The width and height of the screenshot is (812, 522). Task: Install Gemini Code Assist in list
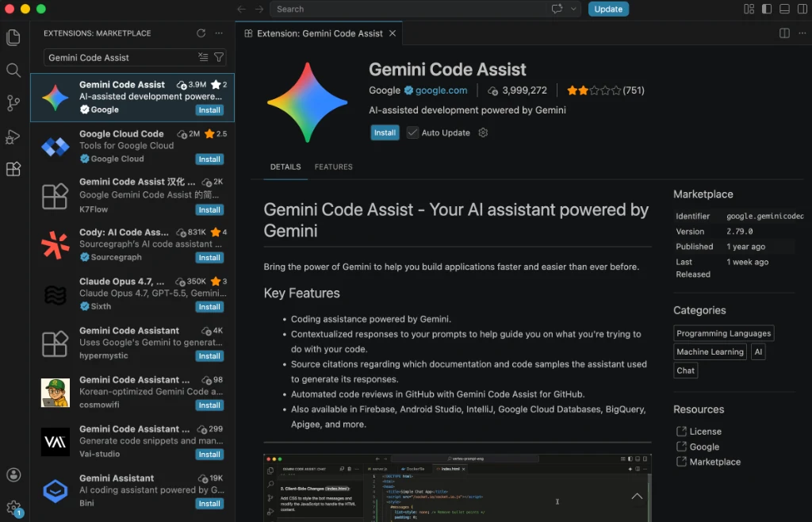[209, 109]
